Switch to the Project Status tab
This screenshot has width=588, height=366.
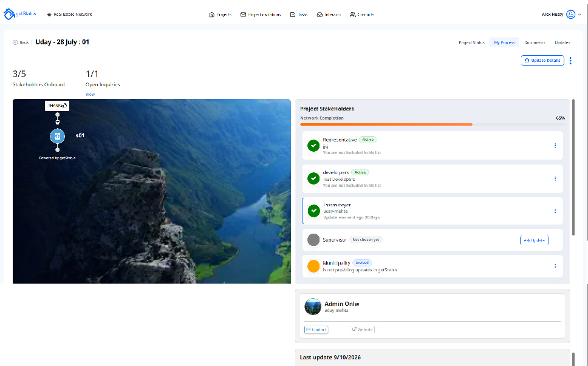pos(471,42)
